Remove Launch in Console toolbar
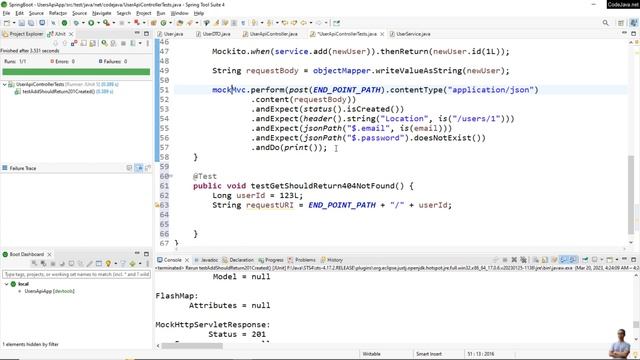The image size is (640, 360). 514,260
